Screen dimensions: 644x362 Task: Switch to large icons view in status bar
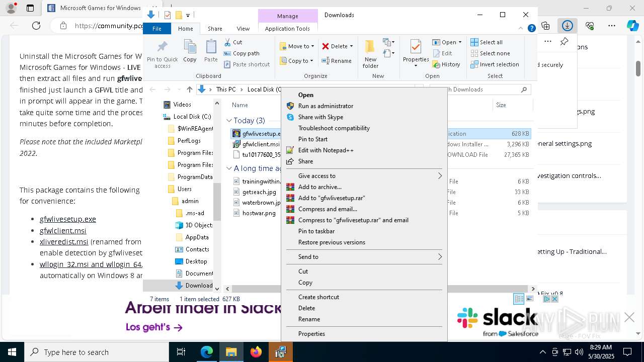point(529,299)
